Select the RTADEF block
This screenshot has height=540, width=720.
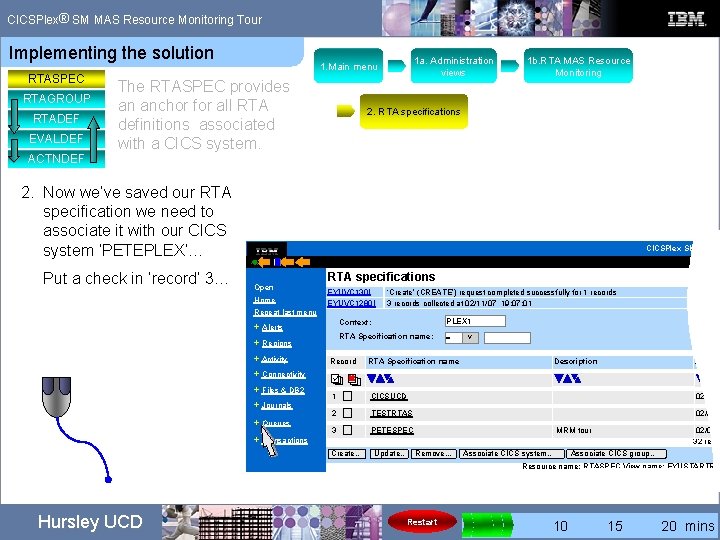click(x=56, y=119)
